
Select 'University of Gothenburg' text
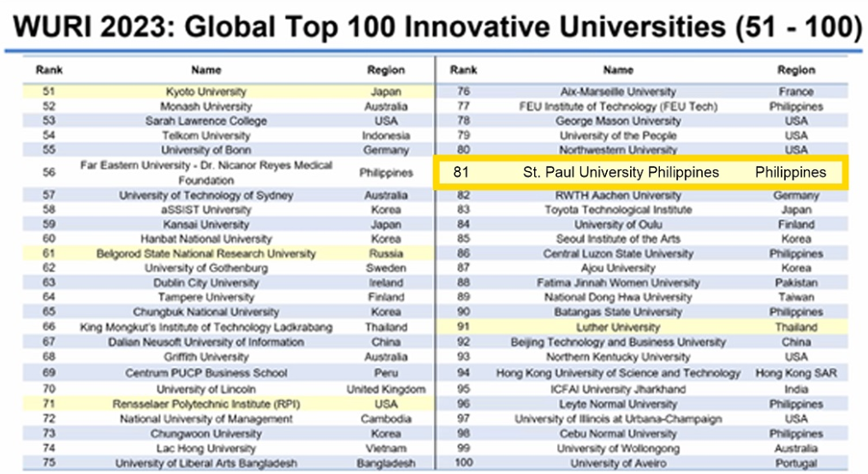(x=206, y=268)
